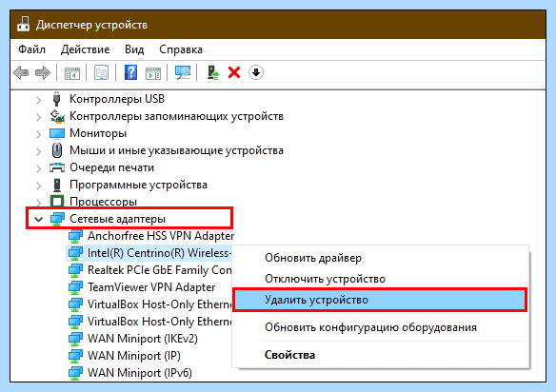Toggle the action pane toolbar icon
The height and width of the screenshot is (392, 556).
[153, 73]
